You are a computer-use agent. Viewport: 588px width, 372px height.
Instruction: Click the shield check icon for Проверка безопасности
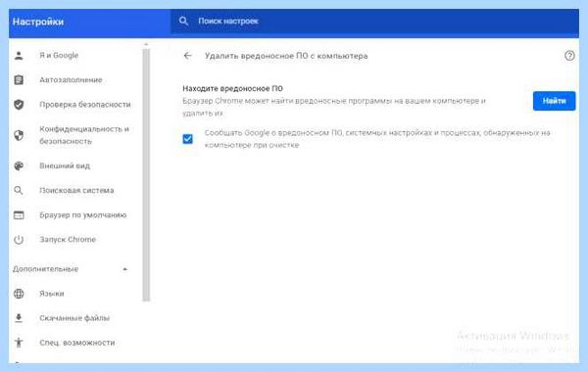click(x=19, y=105)
